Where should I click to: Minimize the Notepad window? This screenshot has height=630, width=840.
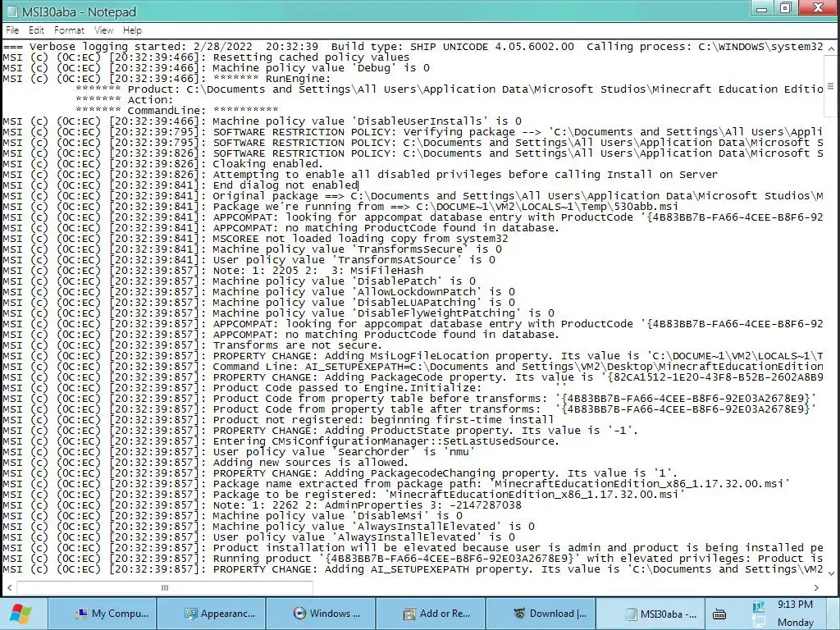pos(761,8)
